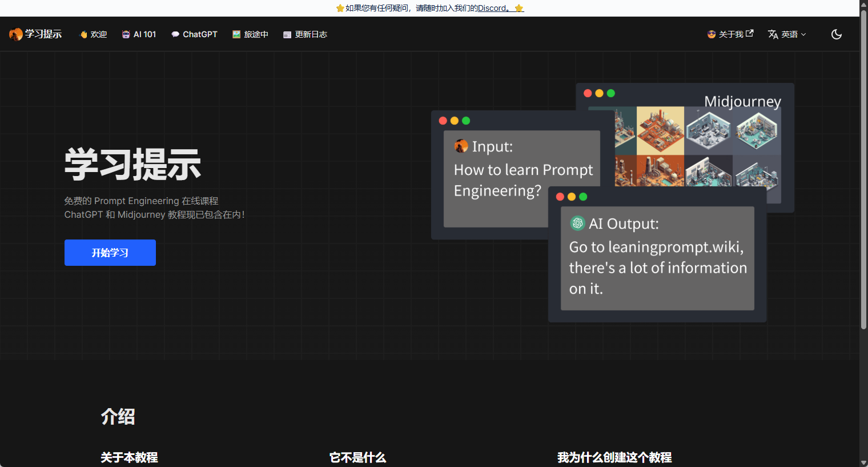
Task: Click the ChatGPT 和 Midjourney 教程 subtitle text
Action: point(154,214)
